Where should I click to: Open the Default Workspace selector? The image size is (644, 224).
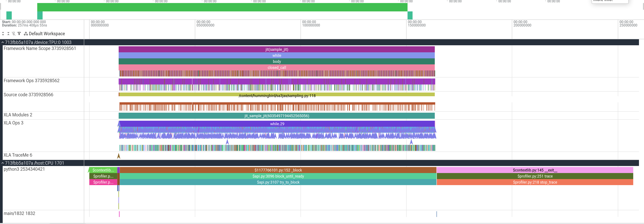[44, 34]
